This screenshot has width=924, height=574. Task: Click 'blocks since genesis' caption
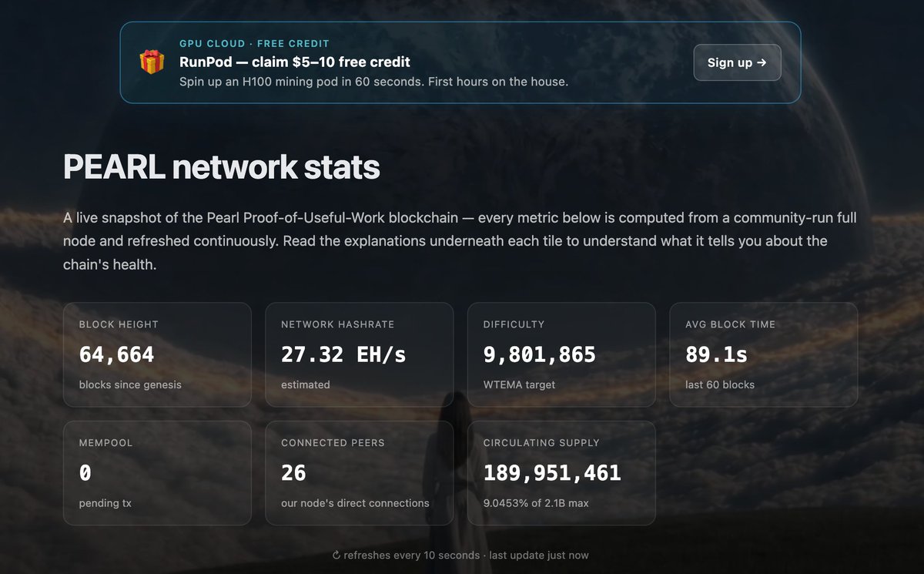tap(130, 384)
